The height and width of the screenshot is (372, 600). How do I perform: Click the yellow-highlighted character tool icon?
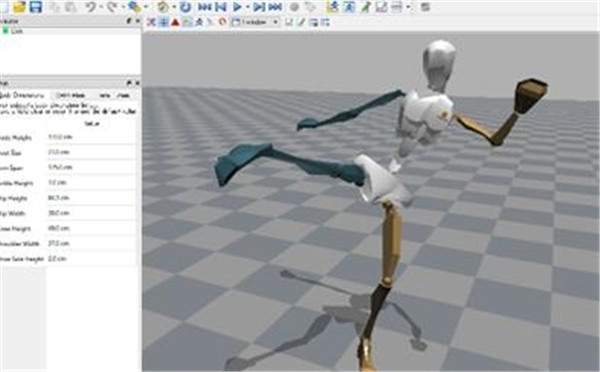333,7
